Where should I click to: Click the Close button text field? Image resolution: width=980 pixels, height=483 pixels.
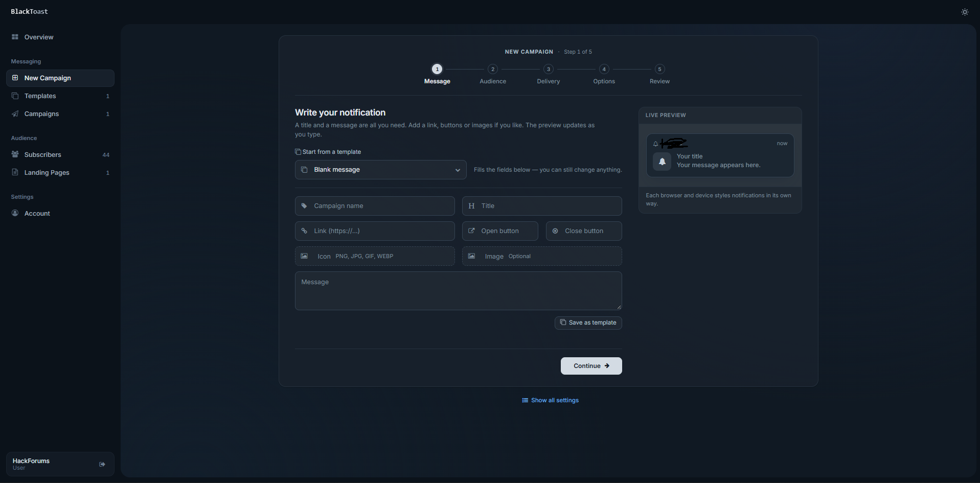coord(584,231)
